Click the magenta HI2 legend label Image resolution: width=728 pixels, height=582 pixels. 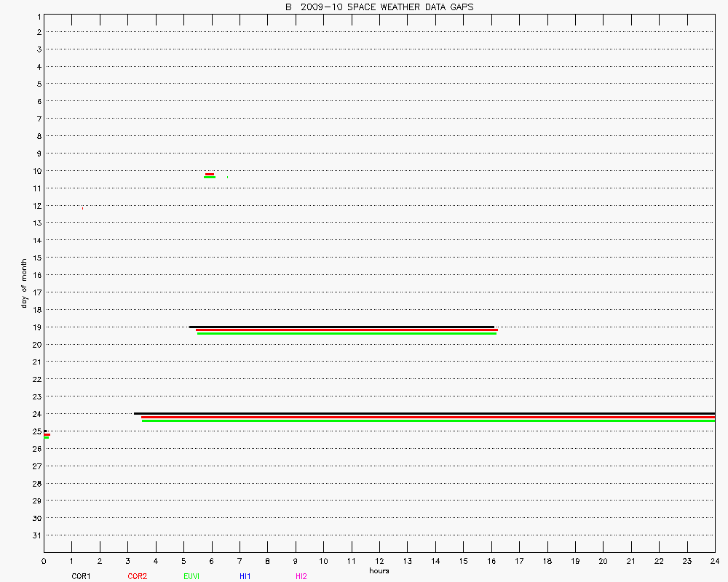pos(301,576)
